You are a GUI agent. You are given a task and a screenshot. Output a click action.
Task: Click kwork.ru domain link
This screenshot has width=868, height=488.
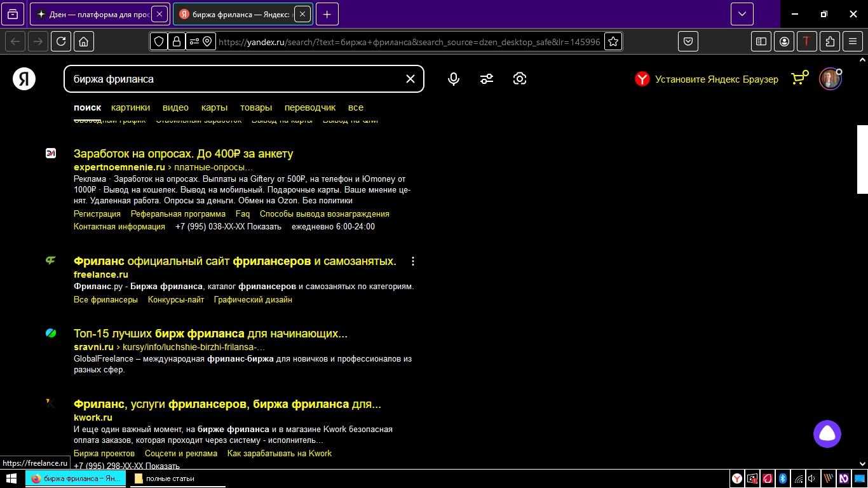(x=93, y=417)
